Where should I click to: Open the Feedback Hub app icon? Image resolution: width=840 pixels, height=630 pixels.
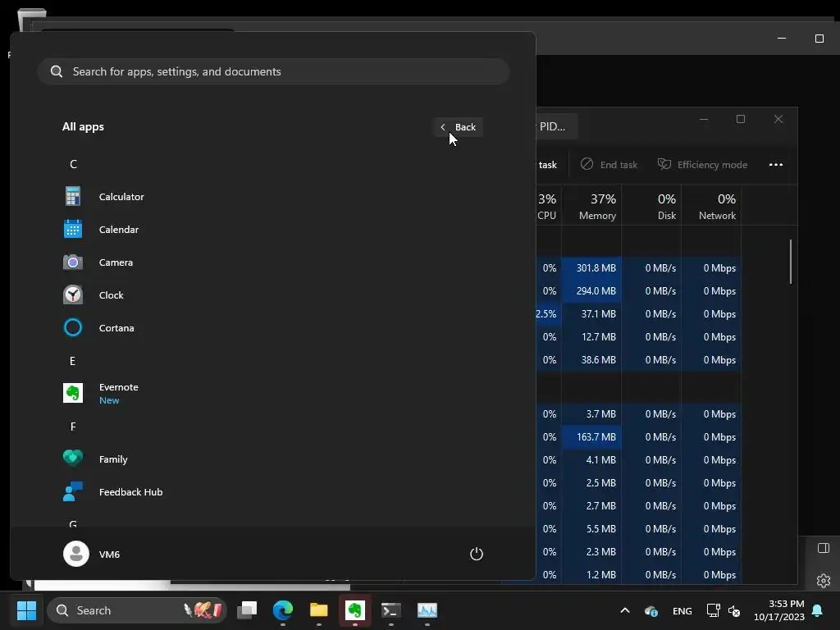pos(73,492)
